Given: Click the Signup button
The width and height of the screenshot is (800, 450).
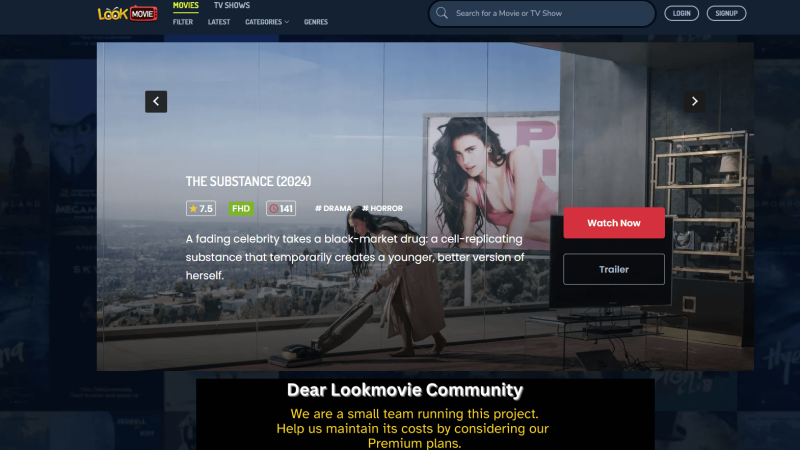Looking at the screenshot, I should pyautogui.click(x=726, y=13).
